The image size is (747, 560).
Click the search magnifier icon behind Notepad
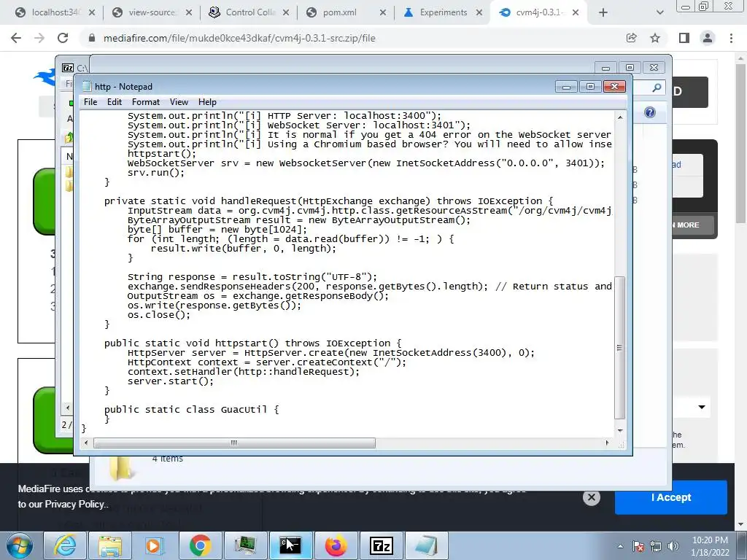[657, 87]
